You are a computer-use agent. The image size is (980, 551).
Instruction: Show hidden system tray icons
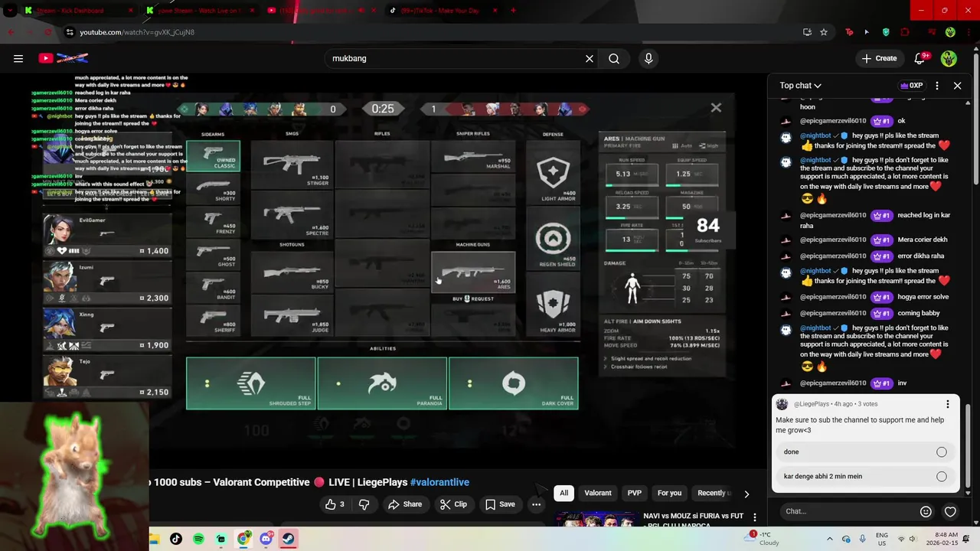(x=829, y=539)
